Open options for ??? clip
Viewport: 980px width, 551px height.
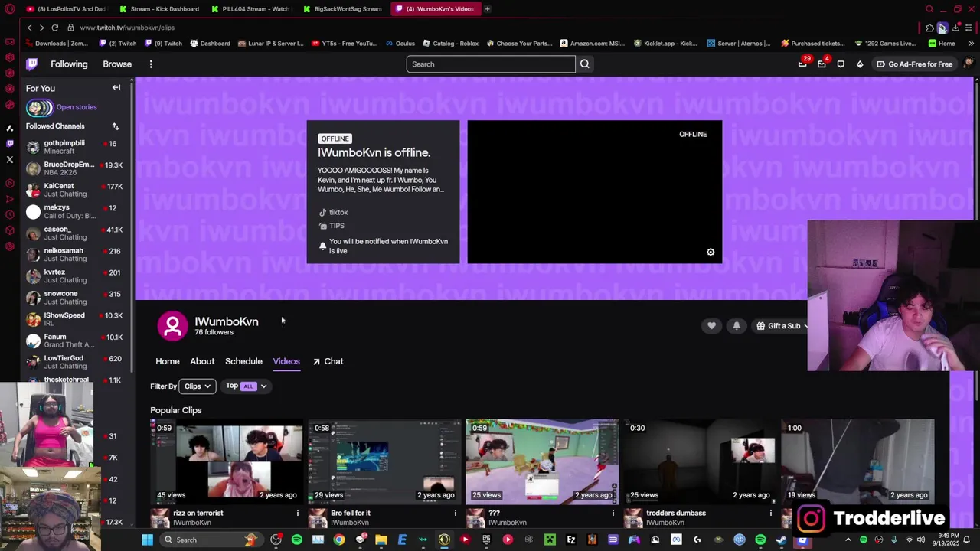tap(612, 514)
